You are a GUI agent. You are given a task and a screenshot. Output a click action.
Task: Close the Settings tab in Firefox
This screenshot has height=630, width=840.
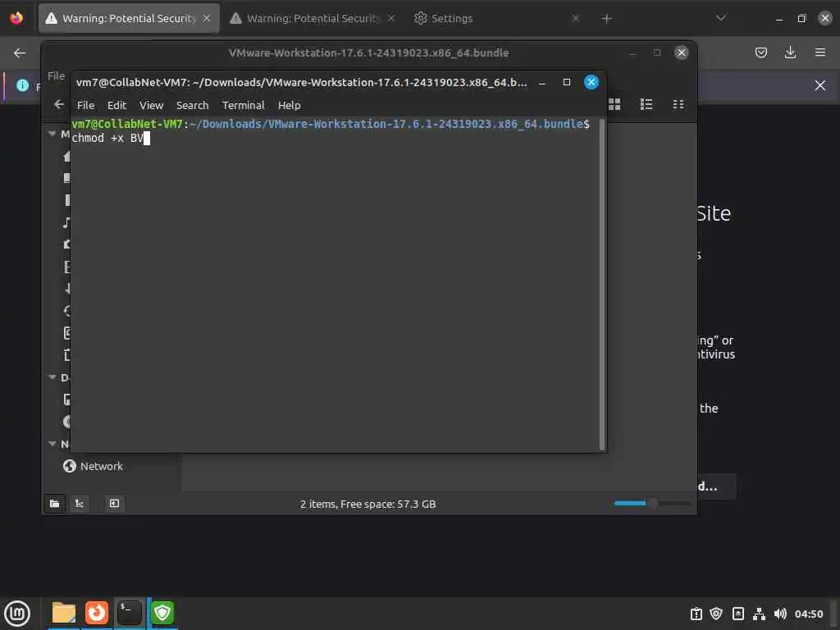[x=575, y=18]
